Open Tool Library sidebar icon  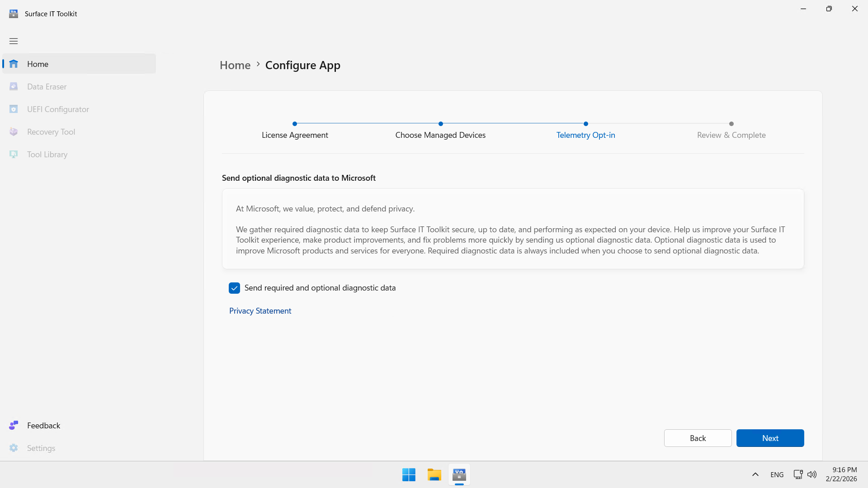14,154
